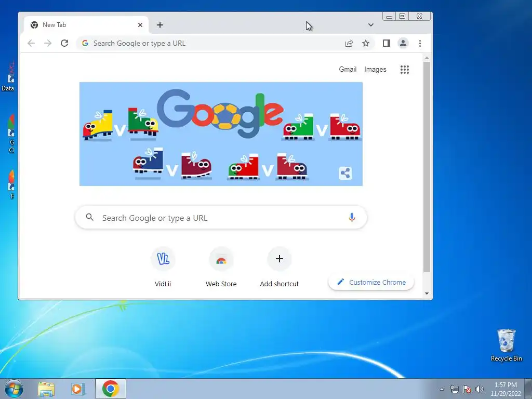Open the VidLii shortcut
532x399 pixels.
tap(163, 267)
